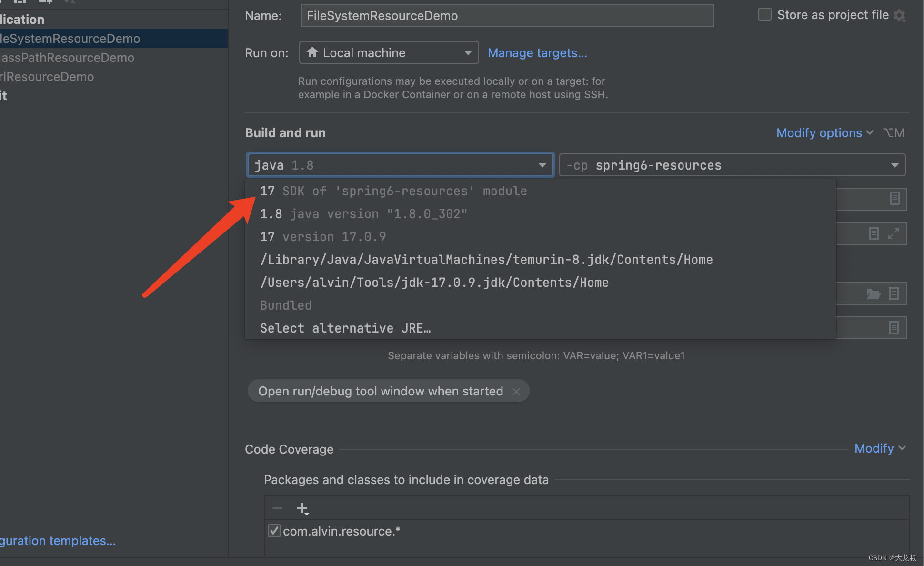
Task: Click list icon beside the expand arrows icon
Action: [874, 233]
